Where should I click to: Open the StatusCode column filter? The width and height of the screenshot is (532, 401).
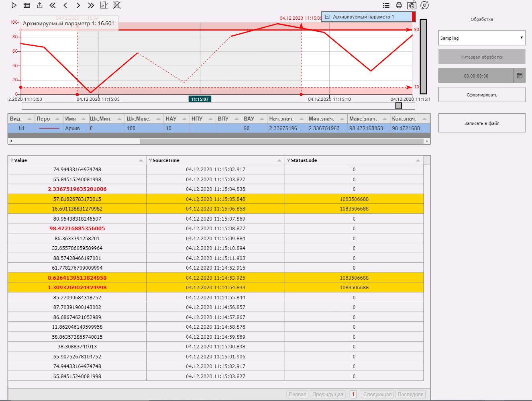click(x=288, y=160)
